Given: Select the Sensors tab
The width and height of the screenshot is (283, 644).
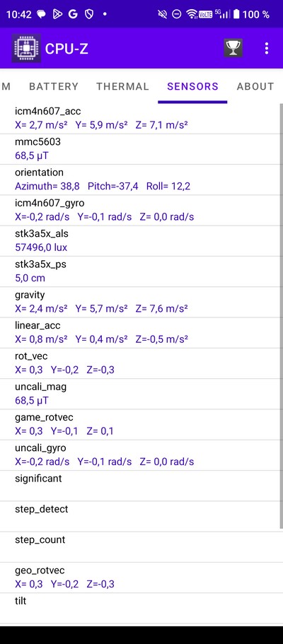Looking at the screenshot, I should point(192,86).
